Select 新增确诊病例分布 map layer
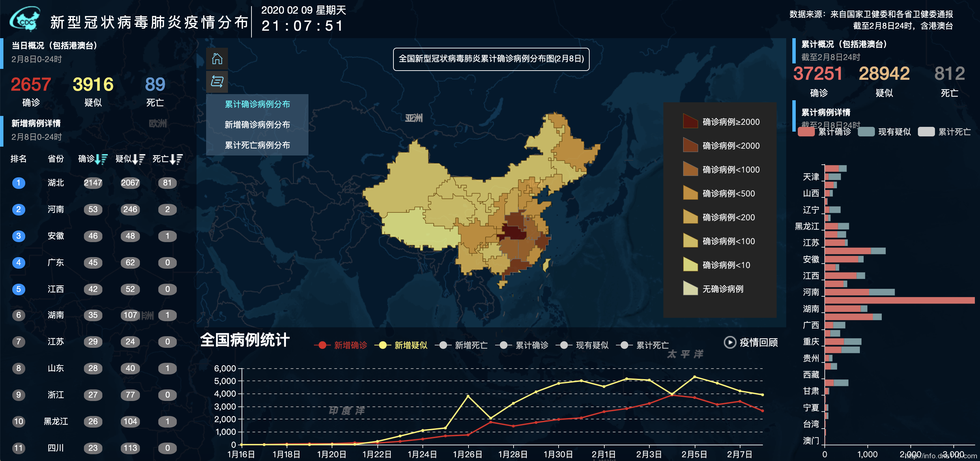Screen dimensions: 980x461 coord(257,125)
